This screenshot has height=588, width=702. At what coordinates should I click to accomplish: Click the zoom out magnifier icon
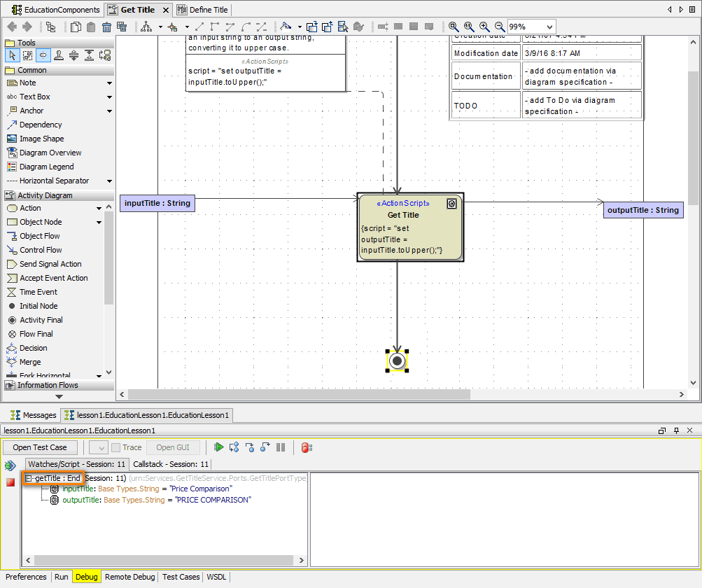pos(499,27)
